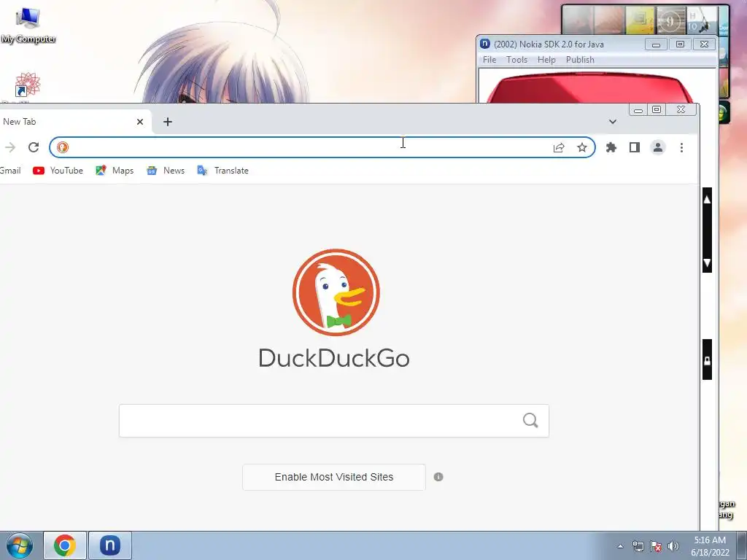
Task: Open Tools menu in Nokia SDK window
Action: [516, 60]
